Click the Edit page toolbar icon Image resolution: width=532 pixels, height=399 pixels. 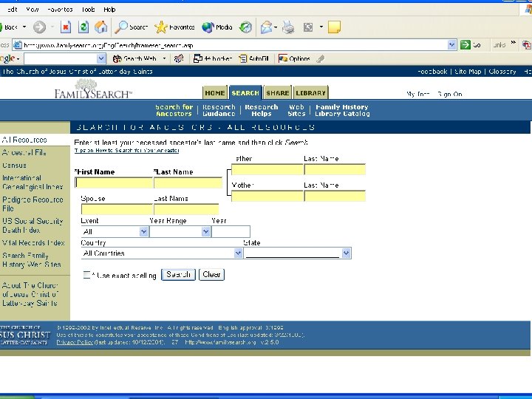coord(308,27)
